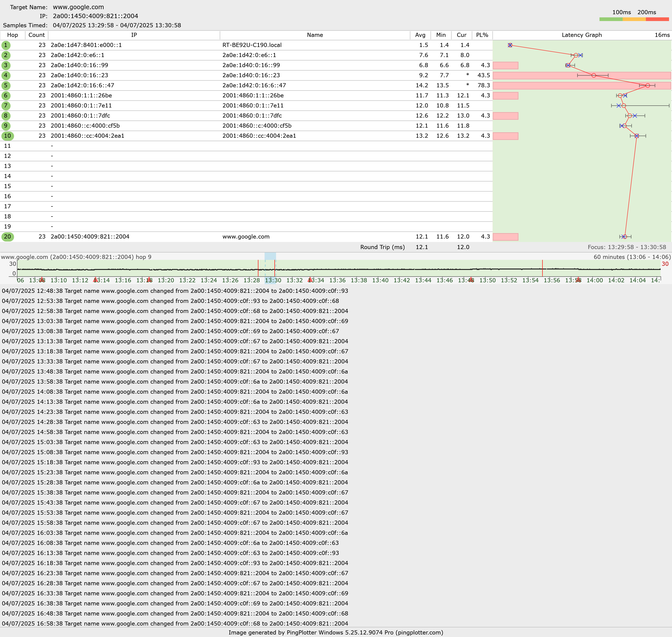Click the 43.5 packet loss value

(484, 75)
